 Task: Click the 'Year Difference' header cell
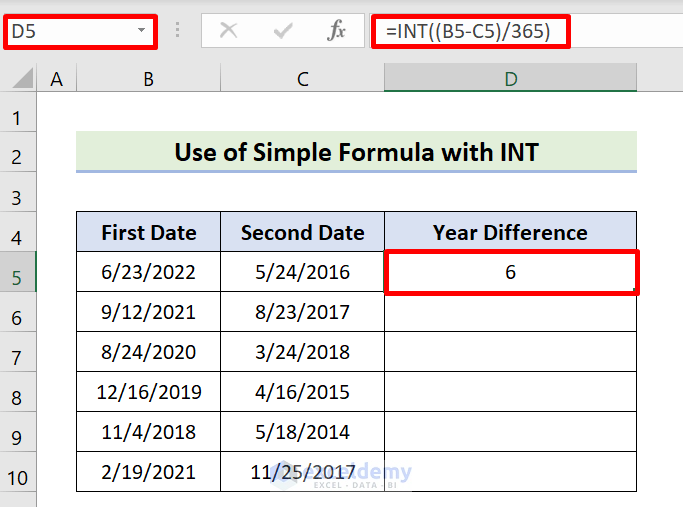tap(511, 232)
